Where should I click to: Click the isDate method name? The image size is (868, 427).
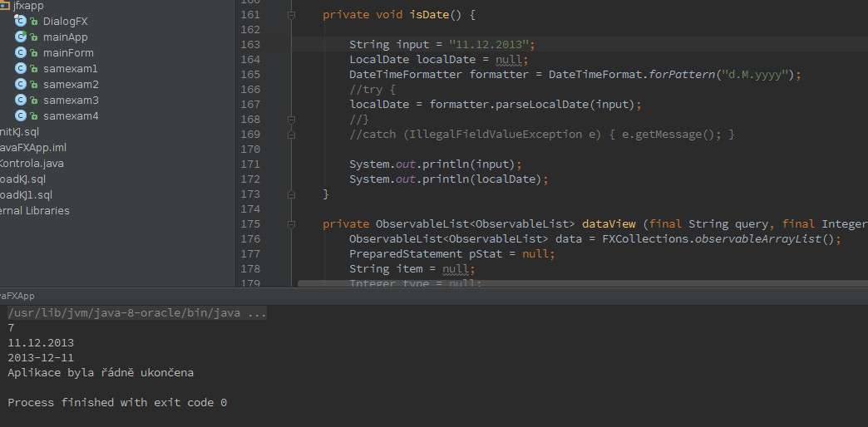click(429, 14)
